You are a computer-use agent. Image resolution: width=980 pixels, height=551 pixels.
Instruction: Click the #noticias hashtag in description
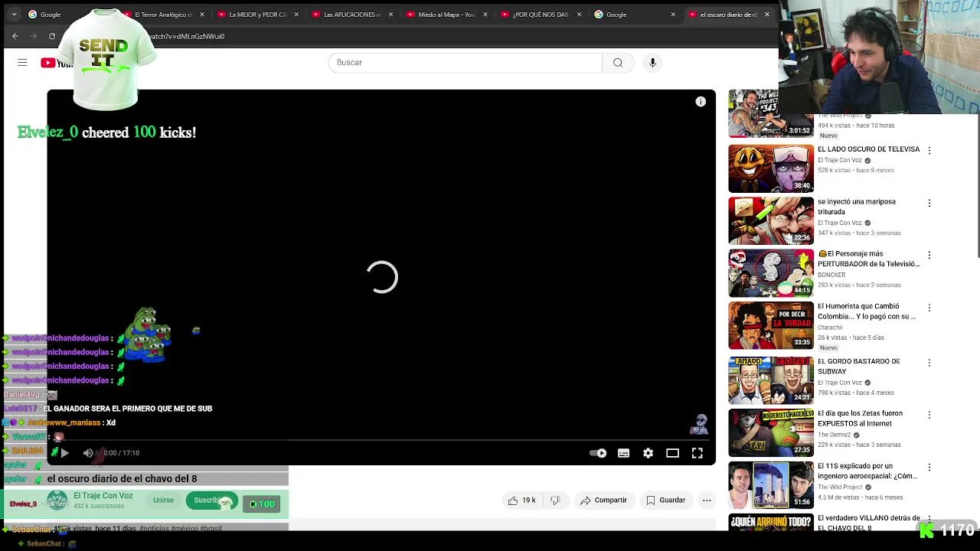pos(155,529)
